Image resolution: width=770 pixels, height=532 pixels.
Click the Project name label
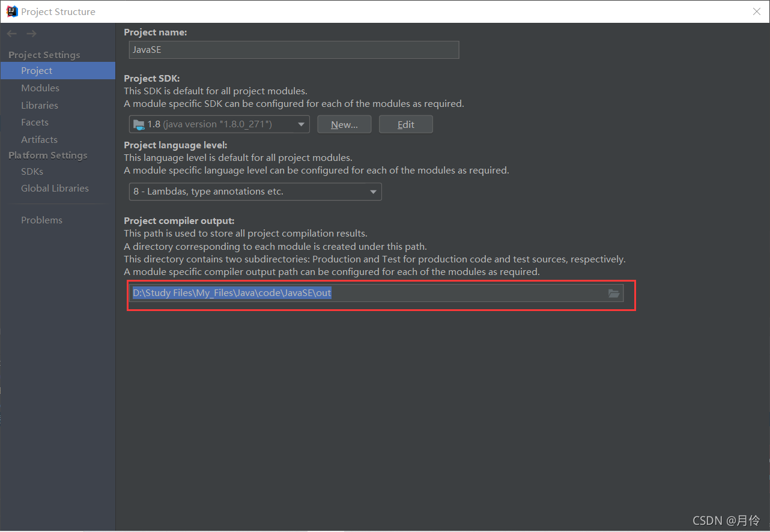pos(156,32)
